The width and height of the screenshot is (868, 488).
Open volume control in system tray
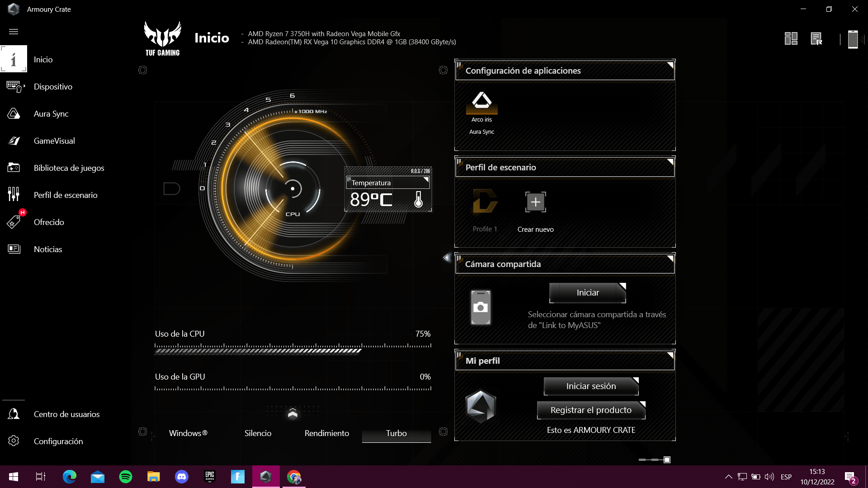tap(769, 477)
